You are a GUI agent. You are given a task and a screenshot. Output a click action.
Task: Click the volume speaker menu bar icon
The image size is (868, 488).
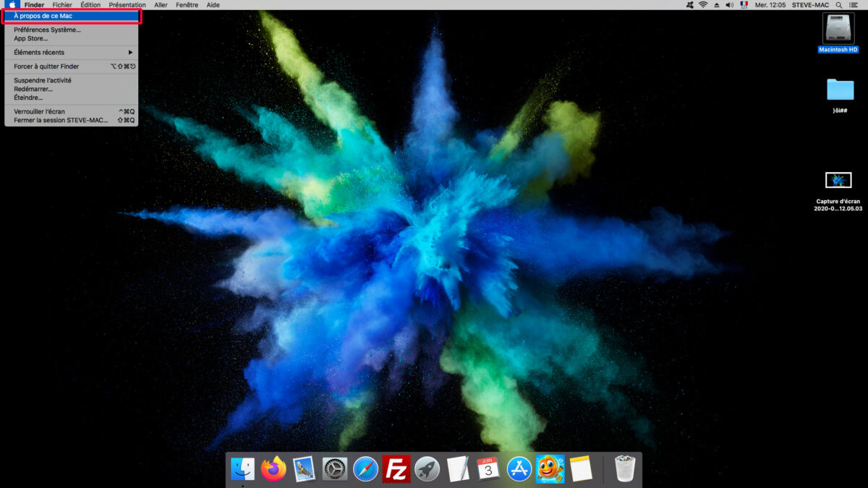[729, 5]
